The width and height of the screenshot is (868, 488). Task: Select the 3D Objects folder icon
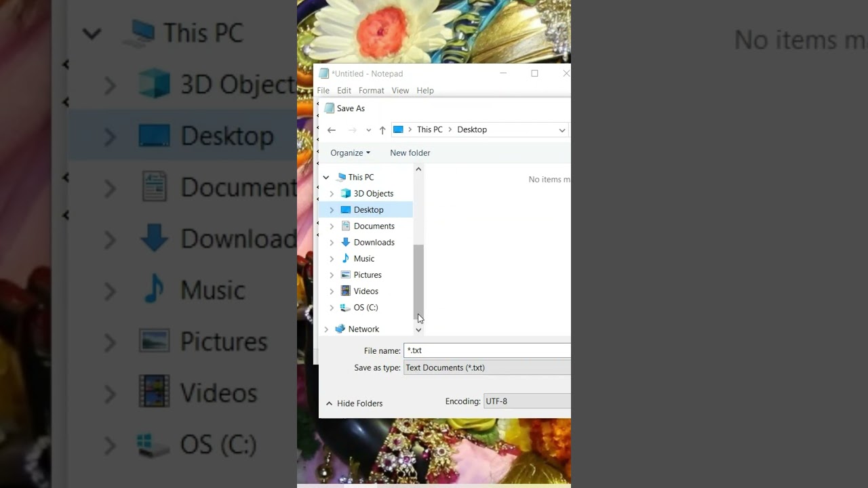(346, 194)
